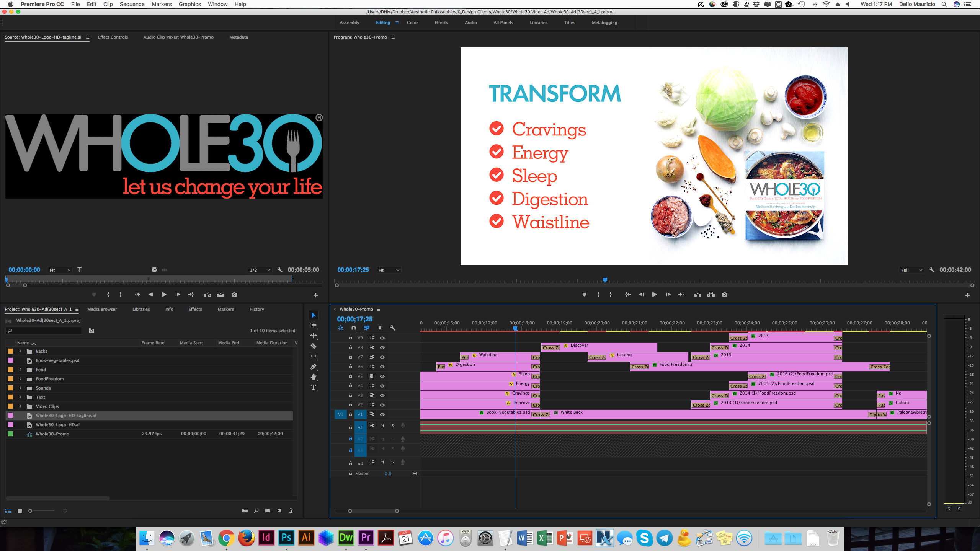Open Source monitor zoom Fit dropdown
This screenshot has height=551, width=980.
60,270
